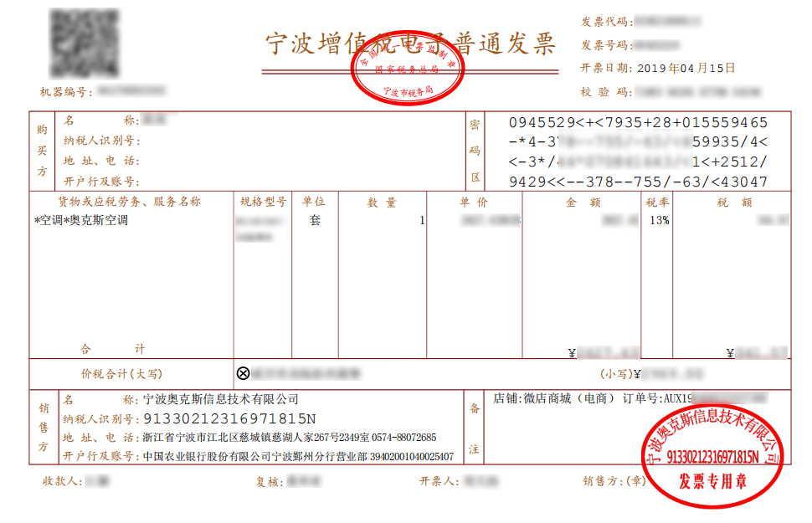This screenshot has width=812, height=523.
Task: Click the first line of the 密码区 code
Action: tap(638, 122)
